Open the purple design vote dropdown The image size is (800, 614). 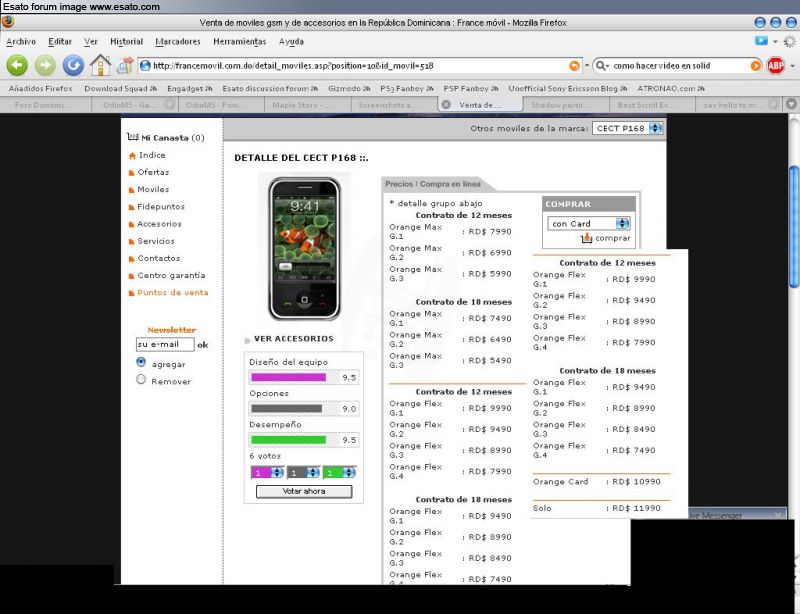(x=267, y=473)
